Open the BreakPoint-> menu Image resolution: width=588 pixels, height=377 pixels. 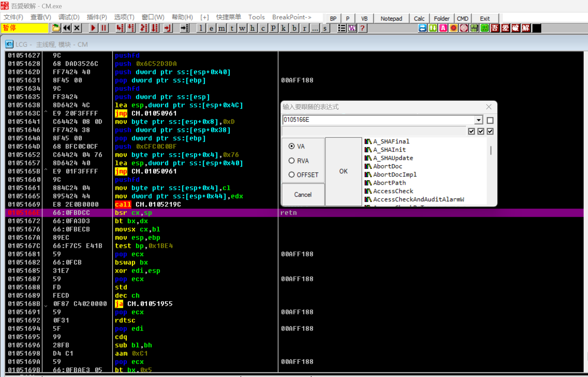292,17
